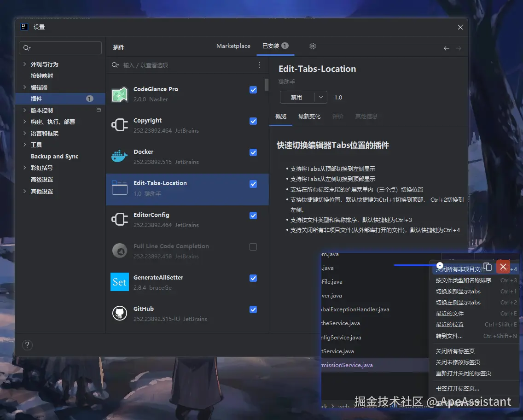
Task: Switch to the 已安装 tab
Action: pyautogui.click(x=275, y=46)
